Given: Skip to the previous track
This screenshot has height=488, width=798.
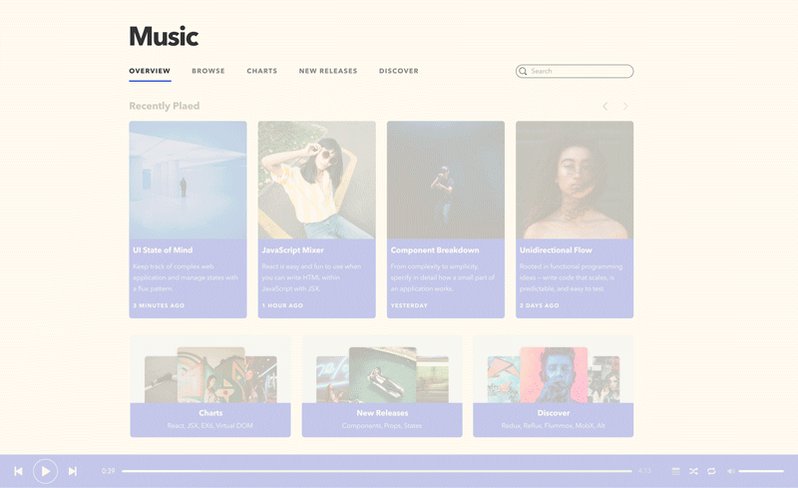Looking at the screenshot, I should tap(18, 471).
